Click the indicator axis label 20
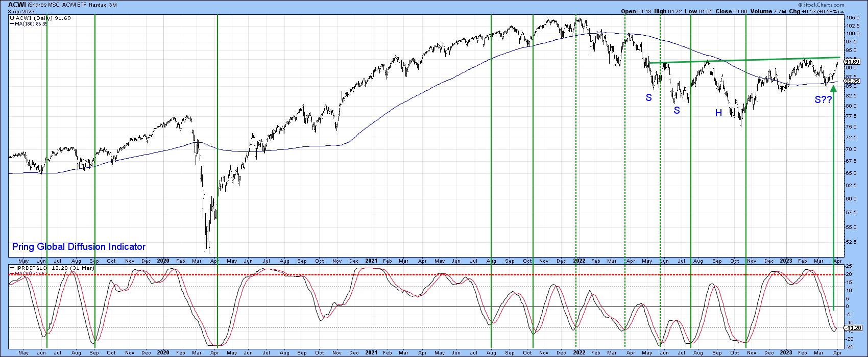868x357 pixels. [x=849, y=275]
